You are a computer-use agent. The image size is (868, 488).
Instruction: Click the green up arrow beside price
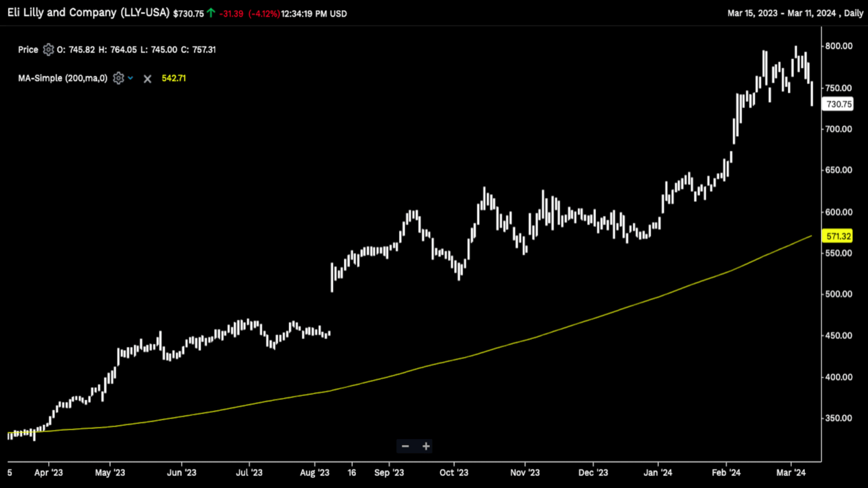click(x=211, y=13)
